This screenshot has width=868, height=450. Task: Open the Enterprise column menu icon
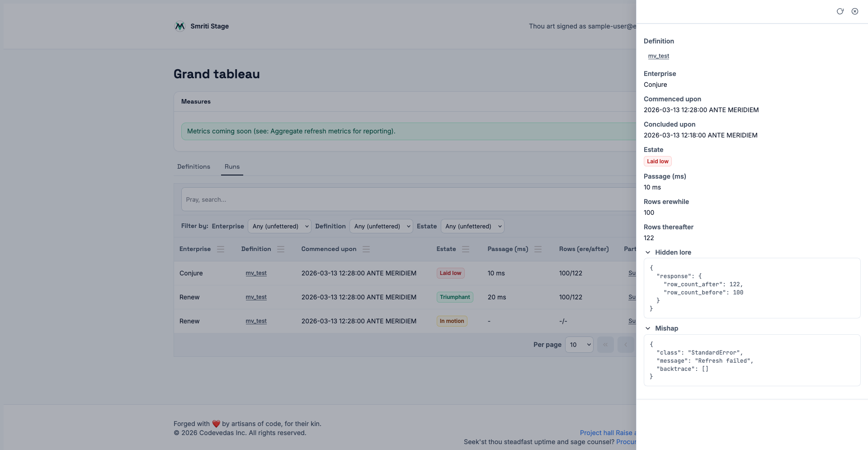pyautogui.click(x=221, y=249)
